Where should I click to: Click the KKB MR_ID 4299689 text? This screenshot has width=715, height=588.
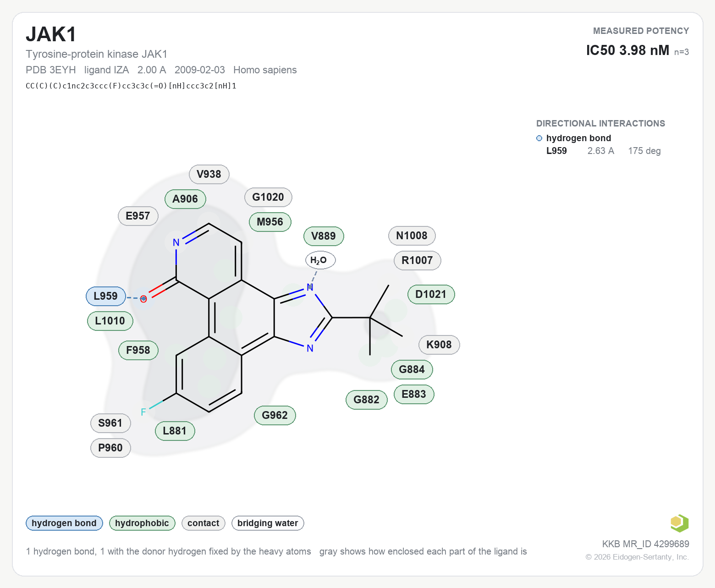click(645, 544)
